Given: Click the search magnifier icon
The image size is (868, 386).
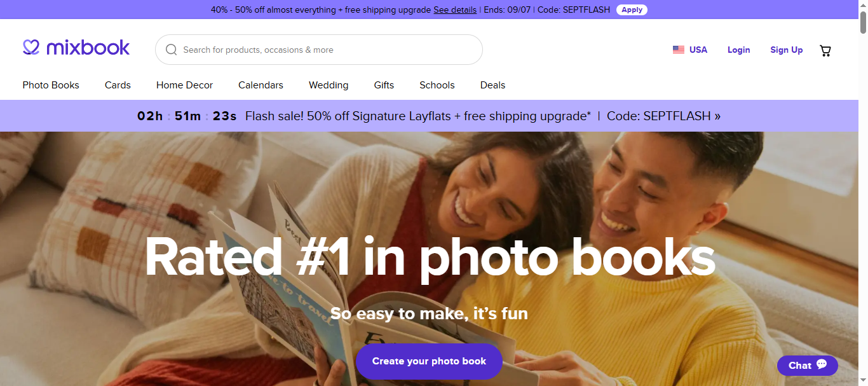Looking at the screenshot, I should click(171, 50).
